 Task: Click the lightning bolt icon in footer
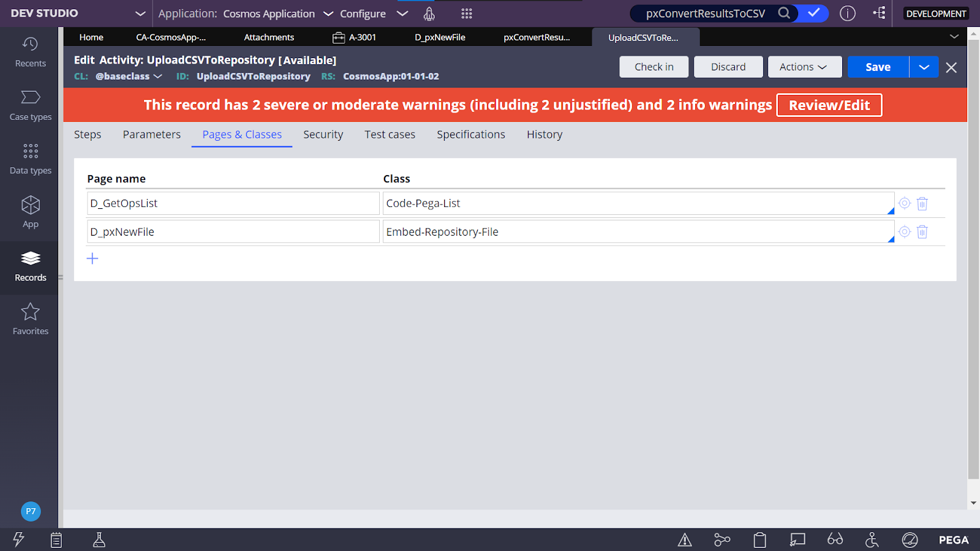(x=18, y=539)
